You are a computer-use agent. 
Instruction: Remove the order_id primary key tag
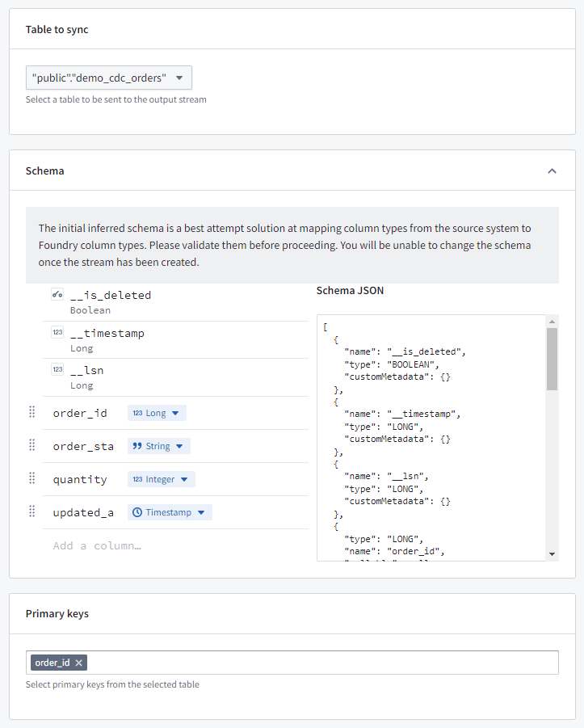click(x=79, y=663)
